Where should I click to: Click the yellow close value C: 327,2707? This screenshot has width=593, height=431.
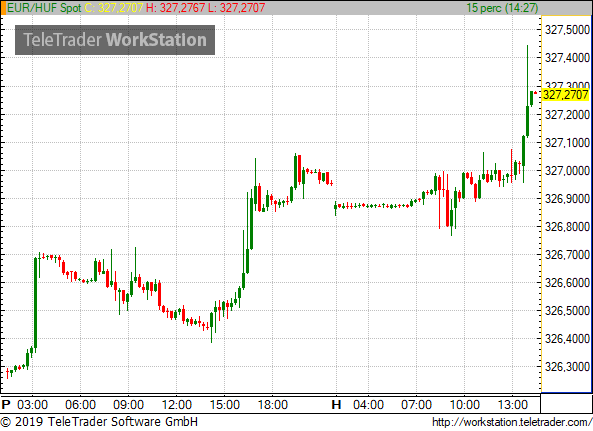click(x=113, y=8)
